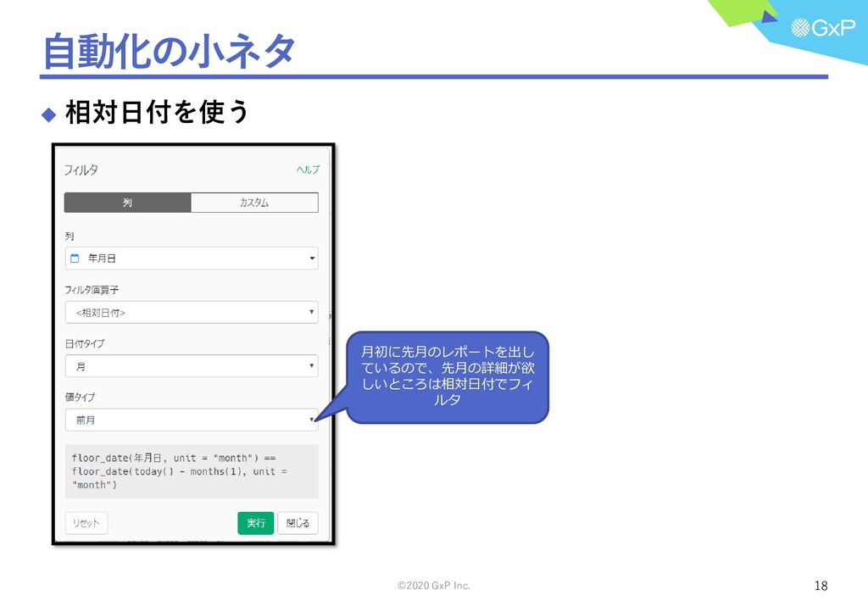Click the ©2020 GxP Inc. footer text
This screenshot has height=601, width=868.
(433, 586)
